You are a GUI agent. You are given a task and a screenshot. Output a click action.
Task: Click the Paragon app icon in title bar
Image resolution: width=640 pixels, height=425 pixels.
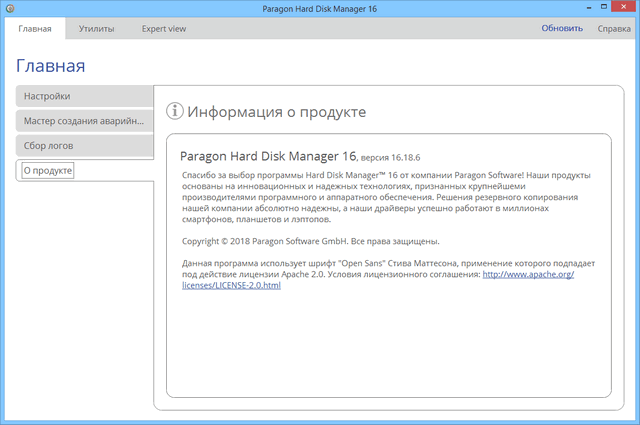(10, 9)
